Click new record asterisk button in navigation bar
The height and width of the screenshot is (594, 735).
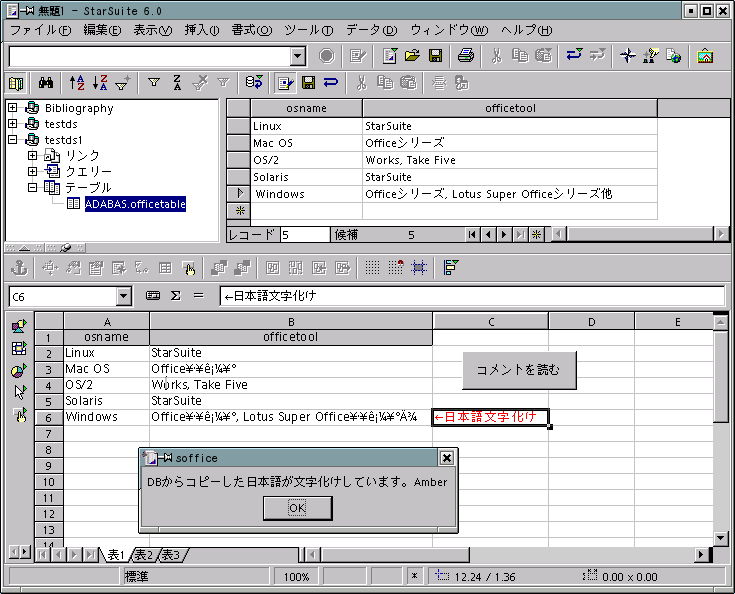point(536,234)
